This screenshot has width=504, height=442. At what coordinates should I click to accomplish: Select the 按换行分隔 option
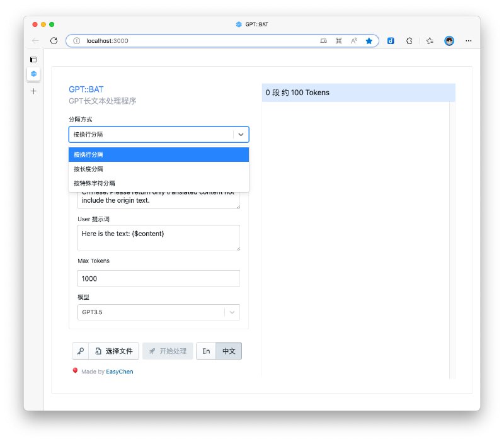pos(158,154)
